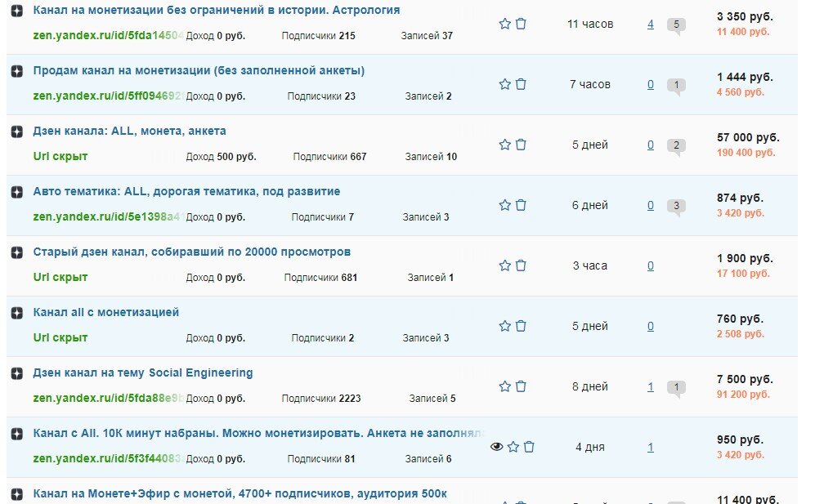Delete «Старый дзен канал» via its trash icon
Screen dimensions: 824x504
click(522, 265)
